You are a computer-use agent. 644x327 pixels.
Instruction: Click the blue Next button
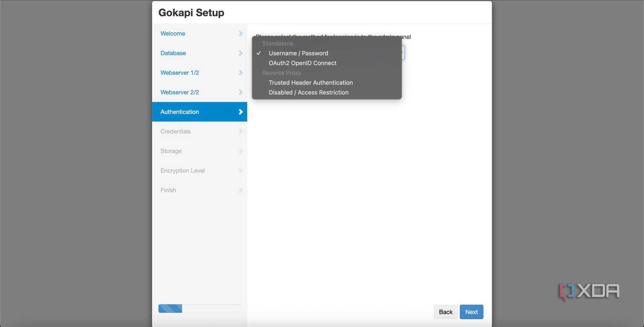pyautogui.click(x=471, y=312)
